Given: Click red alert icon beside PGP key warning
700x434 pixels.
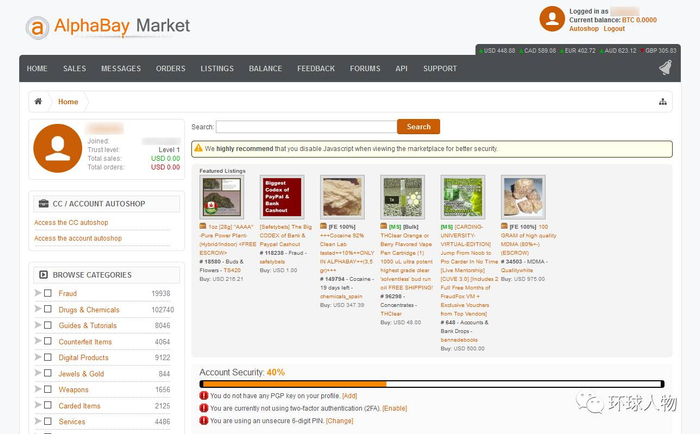Looking at the screenshot, I should click(204, 396).
